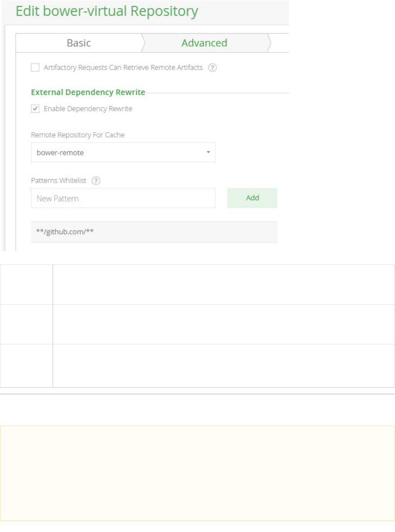Viewport: 395px width, 532px height.
Task: Click the 'Enable Dependency Rewrite' label text
Action: 88,109
